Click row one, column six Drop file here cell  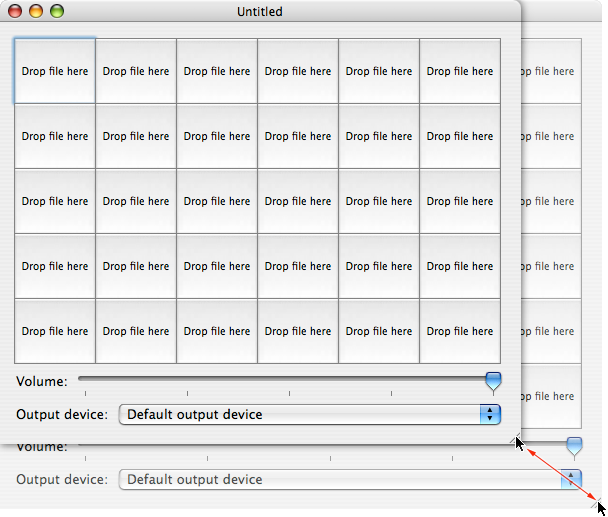pos(460,71)
